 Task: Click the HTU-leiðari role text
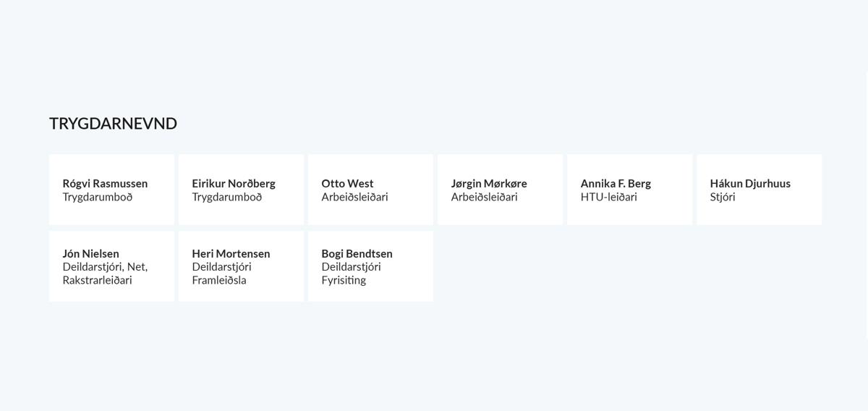point(608,197)
